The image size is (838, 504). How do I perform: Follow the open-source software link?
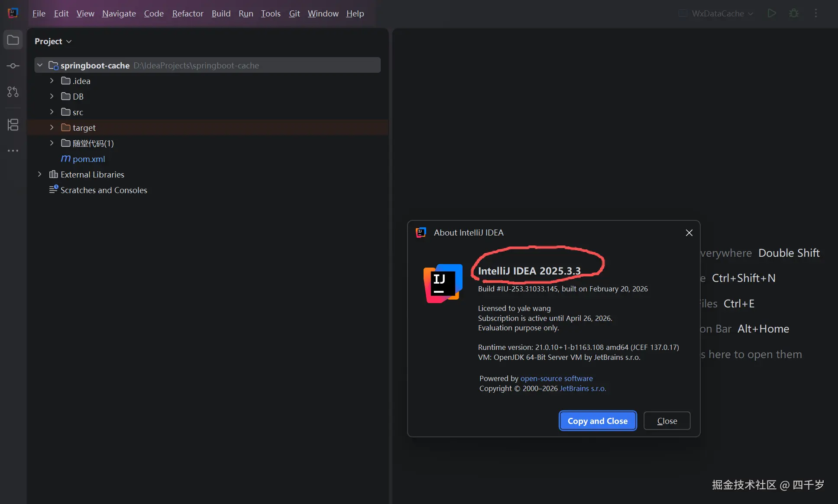pos(556,378)
